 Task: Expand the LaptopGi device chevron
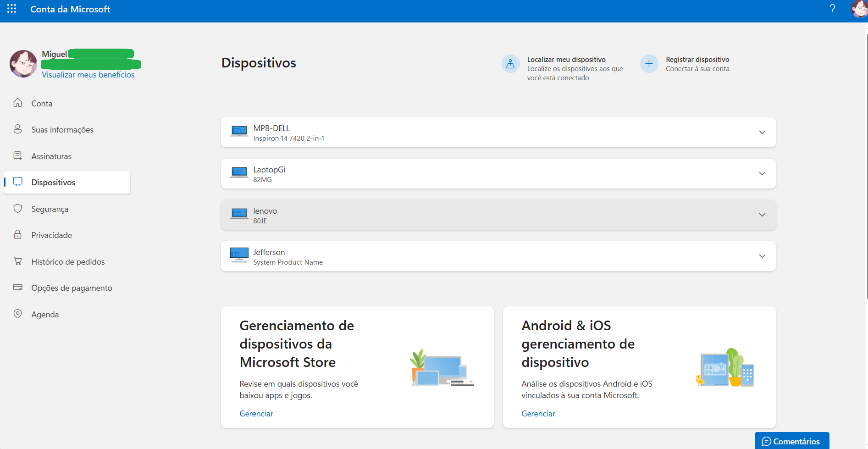762,173
